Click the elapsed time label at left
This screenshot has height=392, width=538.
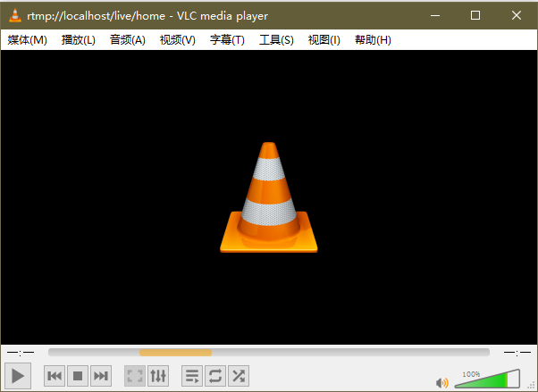click(21, 353)
